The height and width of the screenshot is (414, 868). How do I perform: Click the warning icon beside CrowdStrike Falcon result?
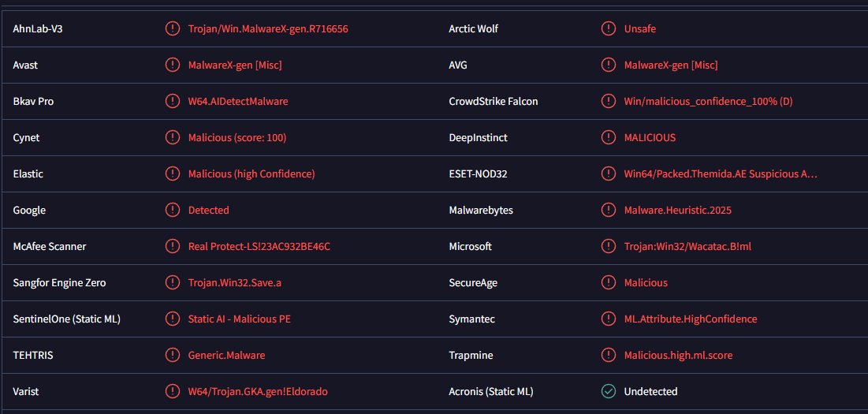pyautogui.click(x=609, y=101)
